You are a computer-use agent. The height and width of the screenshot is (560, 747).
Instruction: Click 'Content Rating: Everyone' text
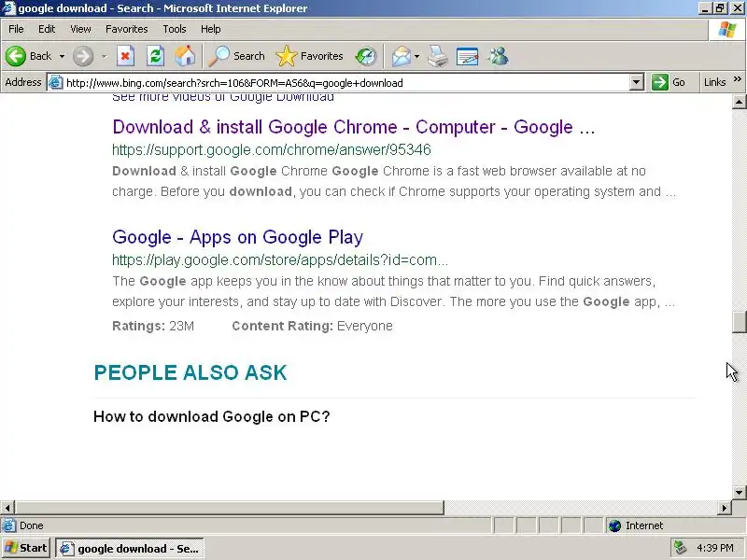(313, 326)
